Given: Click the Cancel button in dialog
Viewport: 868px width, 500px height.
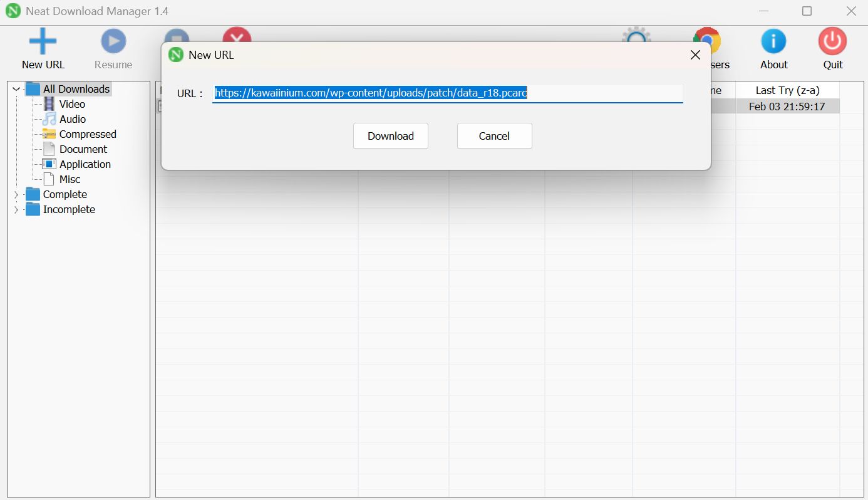Looking at the screenshot, I should [x=495, y=136].
